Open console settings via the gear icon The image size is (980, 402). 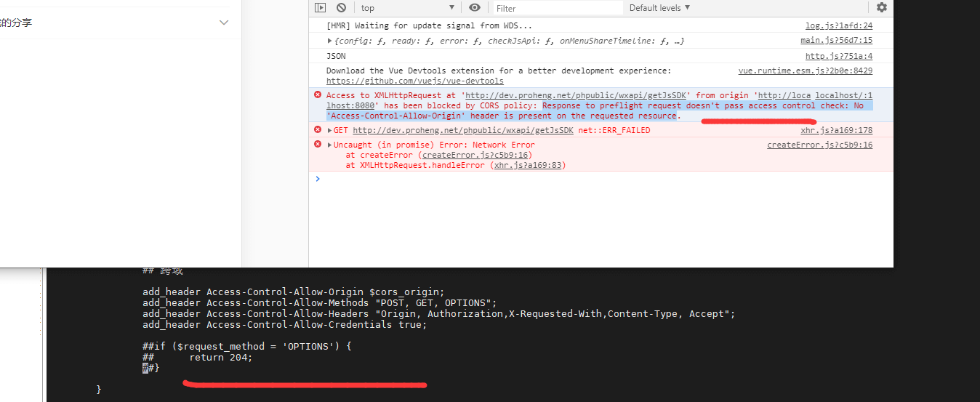[x=881, y=8]
